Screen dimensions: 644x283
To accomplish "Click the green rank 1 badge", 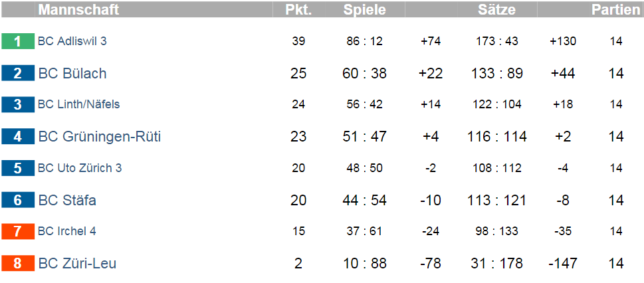I will pos(18,41).
